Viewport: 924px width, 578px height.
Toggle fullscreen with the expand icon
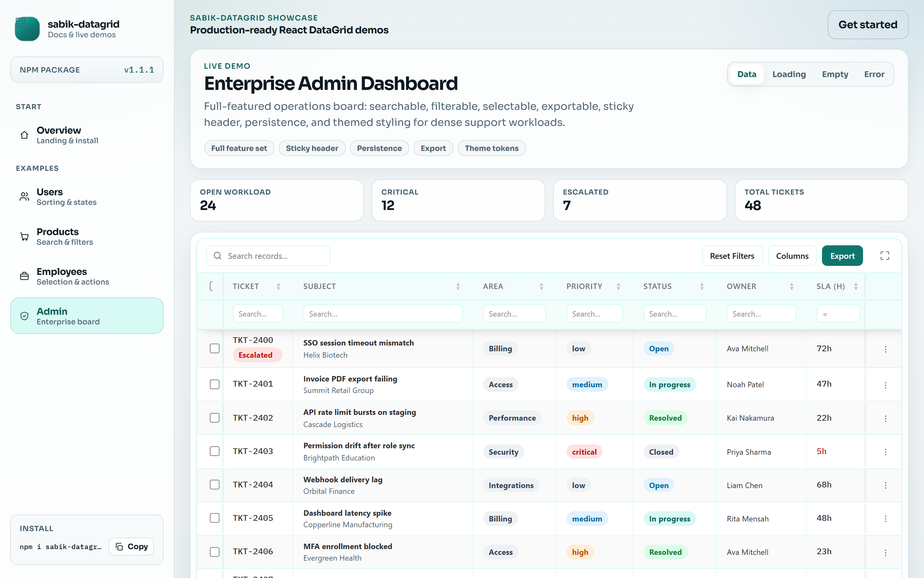pyautogui.click(x=885, y=256)
